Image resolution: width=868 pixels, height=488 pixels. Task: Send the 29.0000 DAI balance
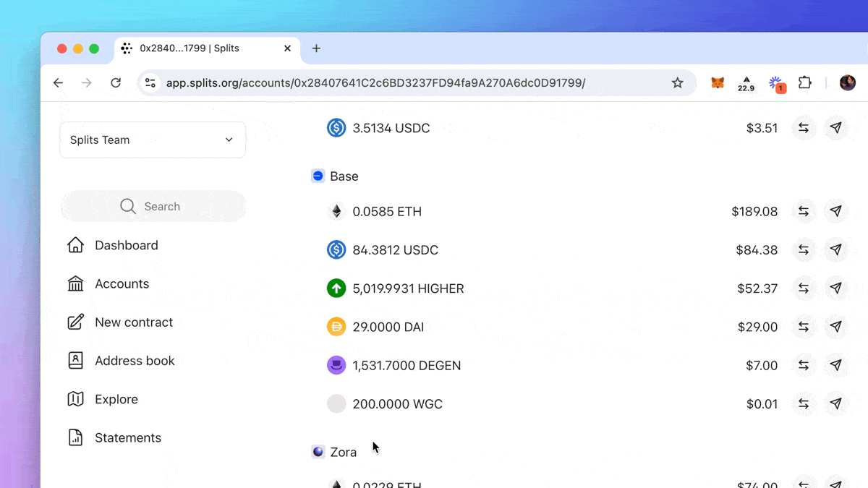(x=836, y=327)
